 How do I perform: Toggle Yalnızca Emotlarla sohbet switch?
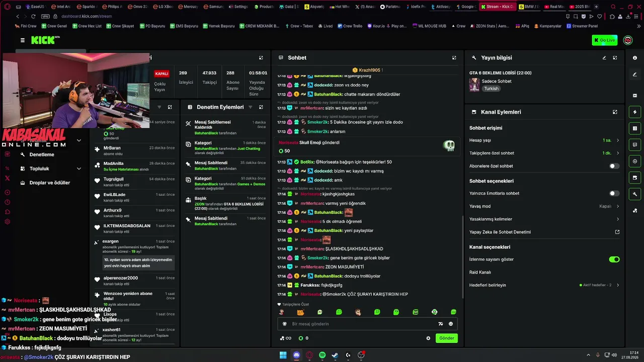click(x=614, y=193)
